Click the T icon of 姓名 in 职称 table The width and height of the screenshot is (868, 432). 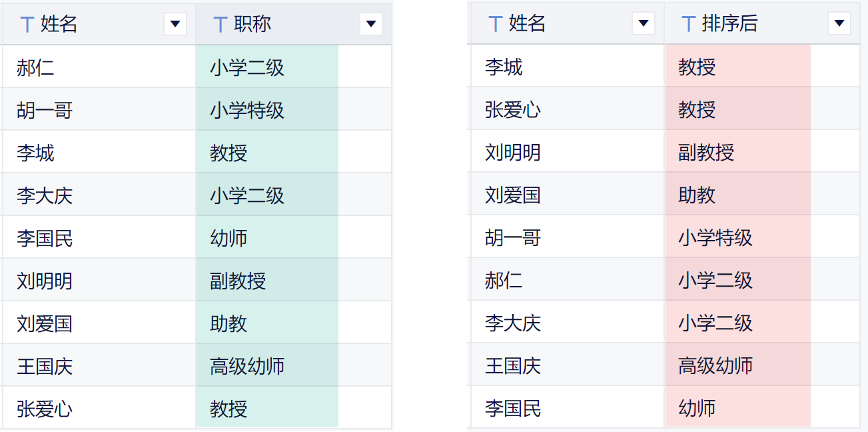(x=27, y=25)
